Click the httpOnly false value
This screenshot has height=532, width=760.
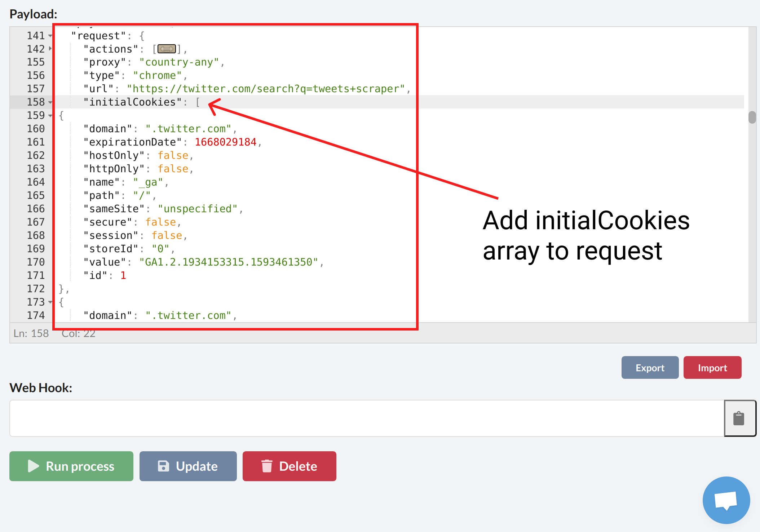[x=173, y=169]
